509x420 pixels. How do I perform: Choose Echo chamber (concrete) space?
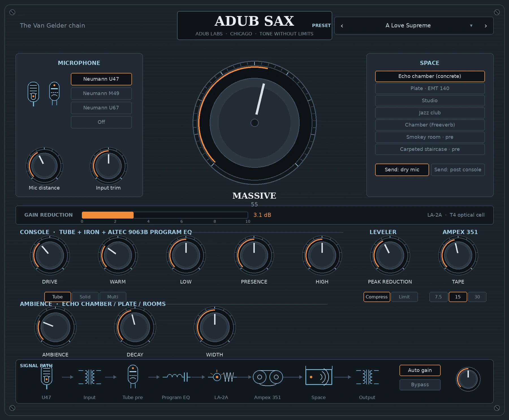(x=430, y=76)
